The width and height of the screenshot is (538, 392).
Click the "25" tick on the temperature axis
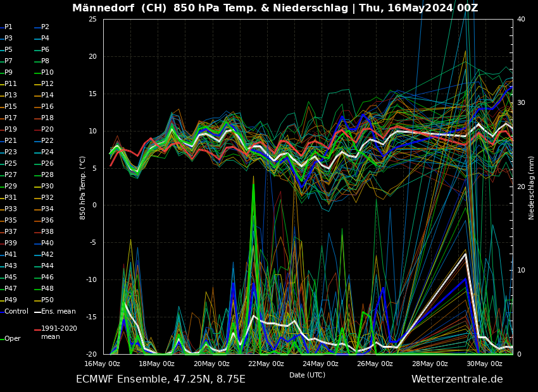(x=92, y=19)
